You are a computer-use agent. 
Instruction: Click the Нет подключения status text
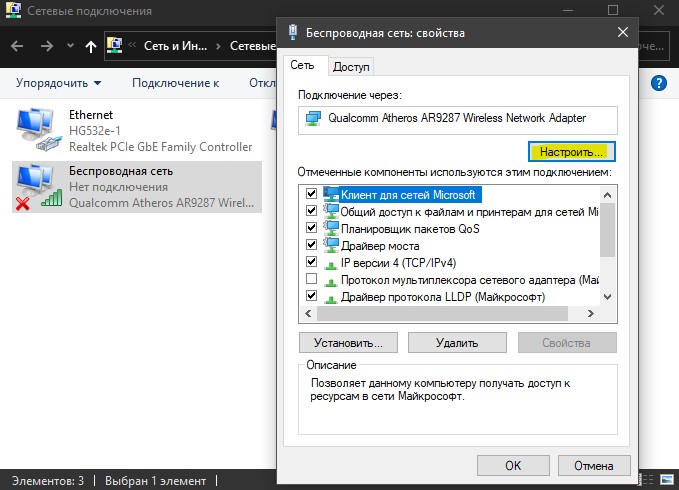point(118,187)
